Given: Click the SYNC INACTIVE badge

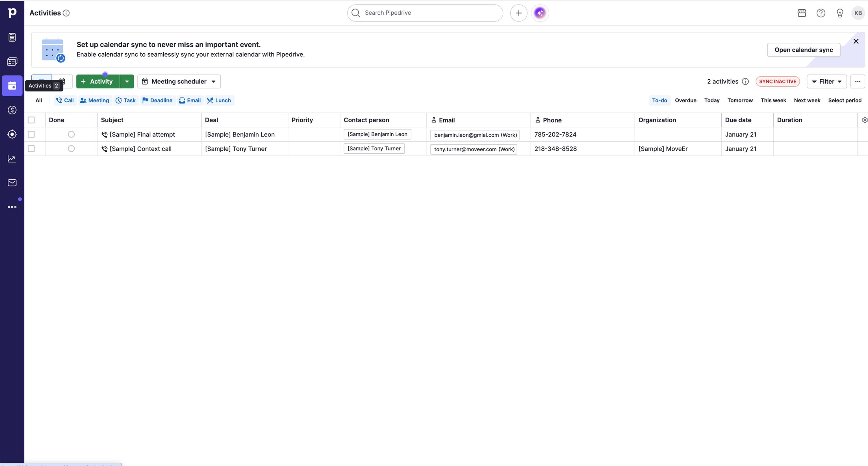Looking at the screenshot, I should 777,82.
